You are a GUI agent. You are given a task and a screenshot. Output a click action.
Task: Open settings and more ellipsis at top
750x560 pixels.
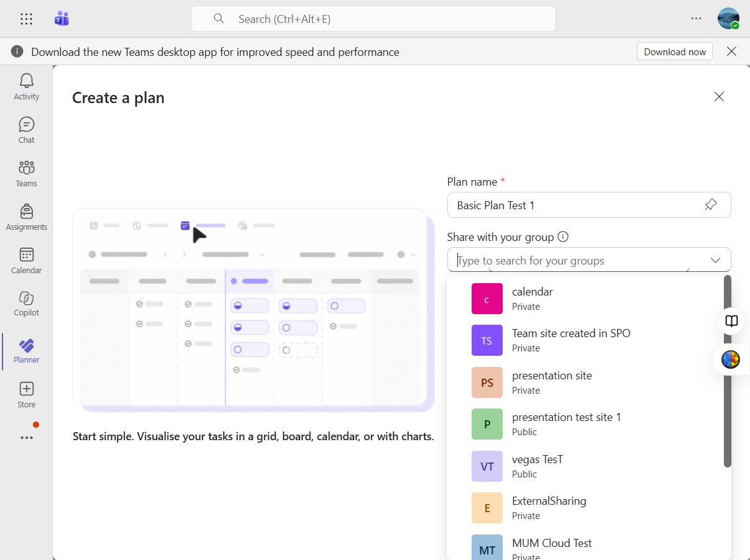[x=696, y=19]
